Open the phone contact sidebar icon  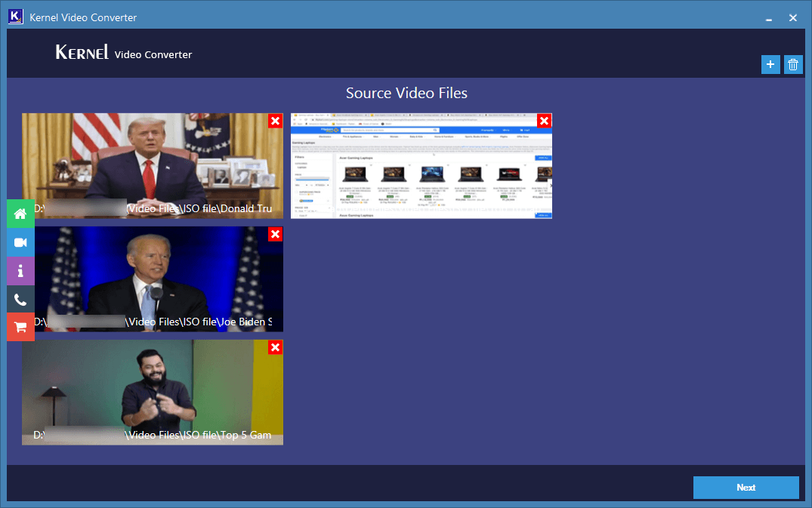click(20, 299)
